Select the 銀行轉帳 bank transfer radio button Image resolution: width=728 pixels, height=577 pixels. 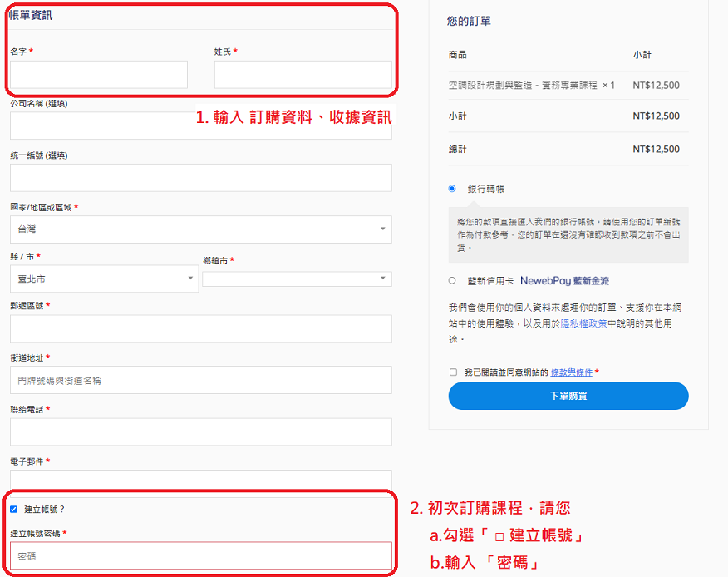click(x=452, y=189)
